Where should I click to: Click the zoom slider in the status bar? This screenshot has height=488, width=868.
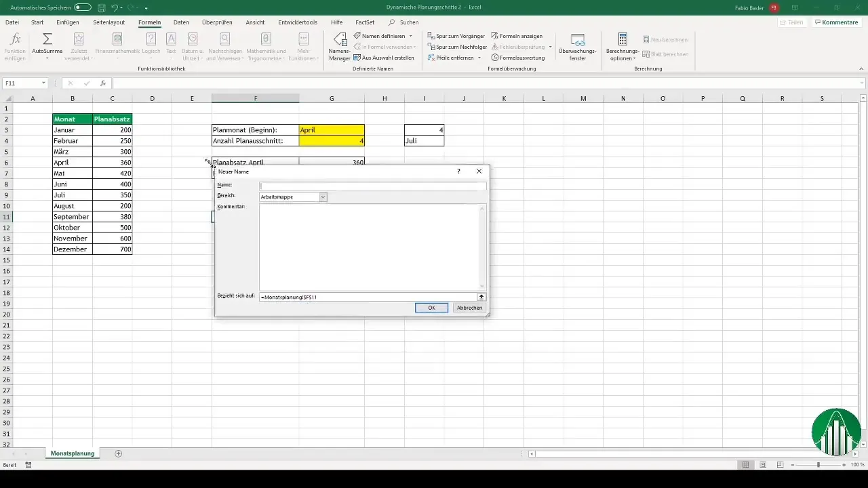coord(819,465)
